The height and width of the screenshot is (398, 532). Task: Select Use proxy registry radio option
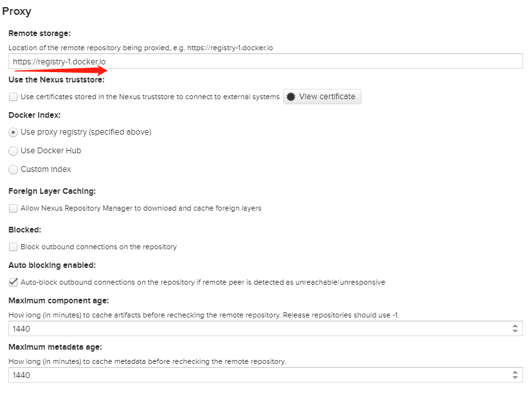click(x=14, y=133)
